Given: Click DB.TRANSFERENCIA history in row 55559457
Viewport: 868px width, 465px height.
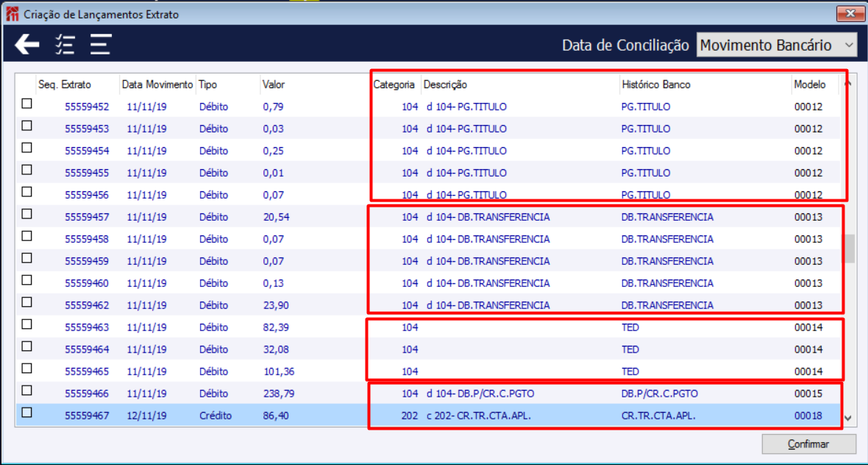Looking at the screenshot, I should click(x=667, y=217).
